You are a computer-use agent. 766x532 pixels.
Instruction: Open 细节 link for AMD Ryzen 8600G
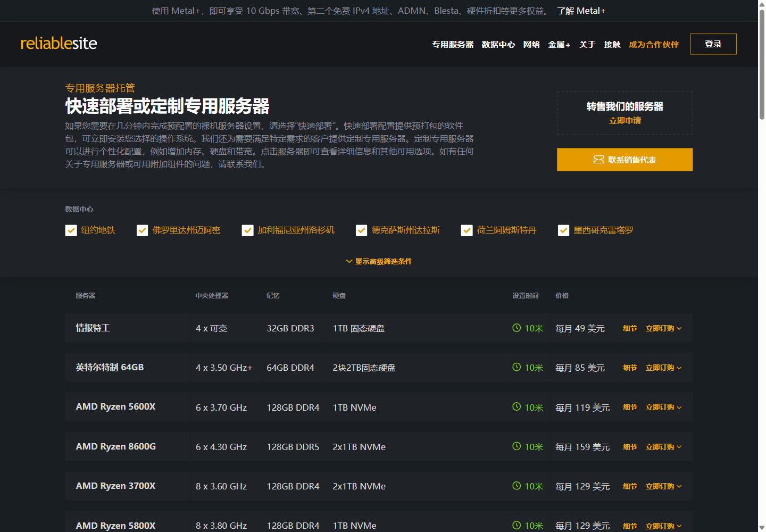point(630,447)
